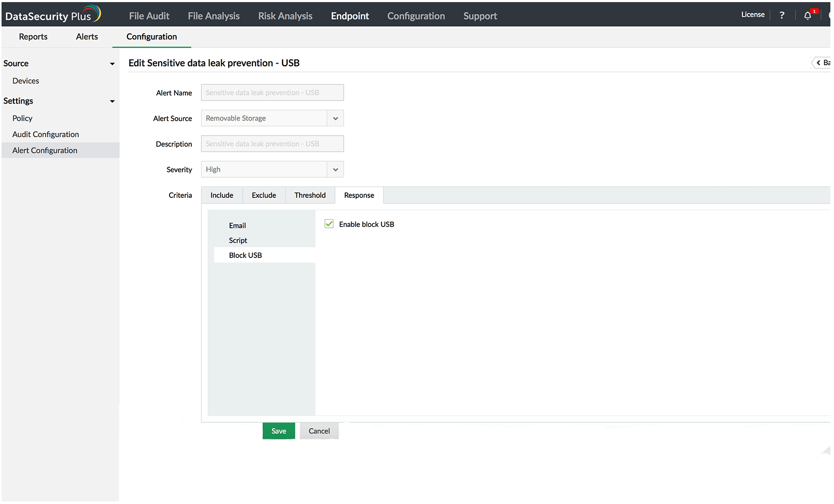Switch to the Threshold criteria tab
The image size is (834, 504).
click(310, 195)
